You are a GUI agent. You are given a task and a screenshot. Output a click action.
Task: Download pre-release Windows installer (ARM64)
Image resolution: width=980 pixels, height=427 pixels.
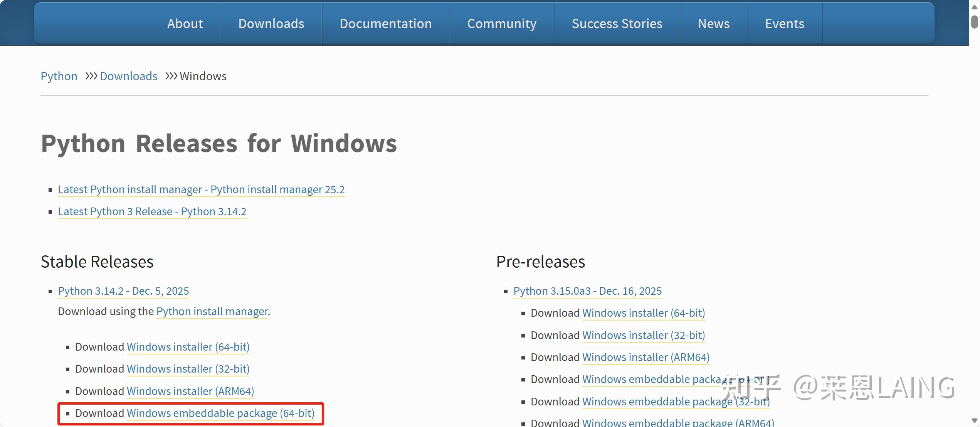pyautogui.click(x=645, y=358)
